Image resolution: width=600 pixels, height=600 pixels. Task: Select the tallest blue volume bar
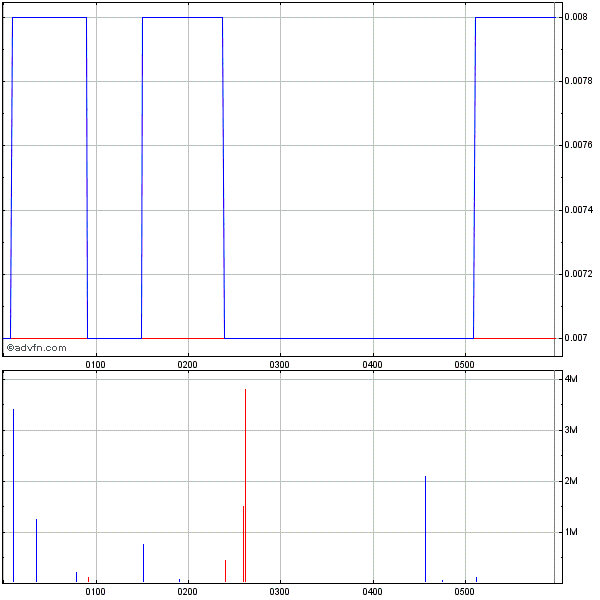13,496
